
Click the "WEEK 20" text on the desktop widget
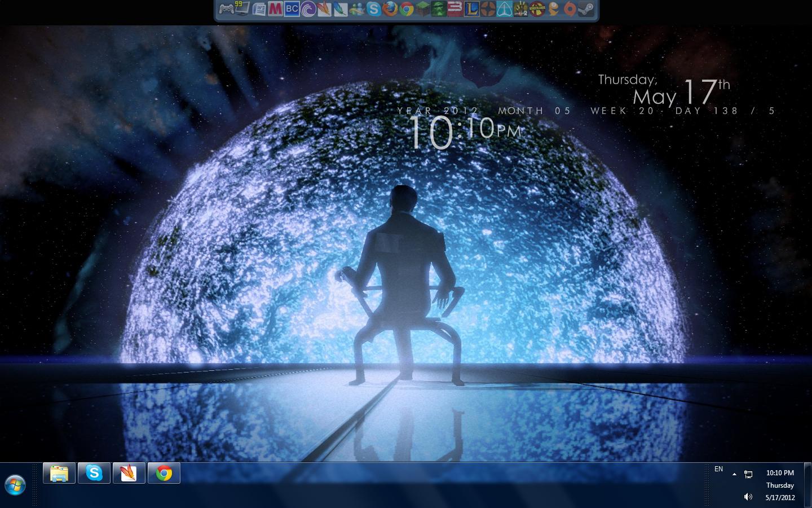pos(622,111)
